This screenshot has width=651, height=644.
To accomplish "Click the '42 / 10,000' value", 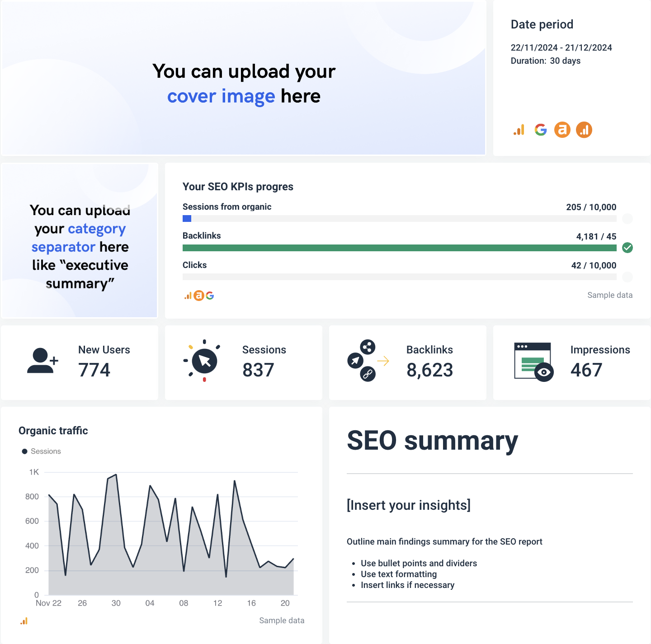I will click(594, 266).
